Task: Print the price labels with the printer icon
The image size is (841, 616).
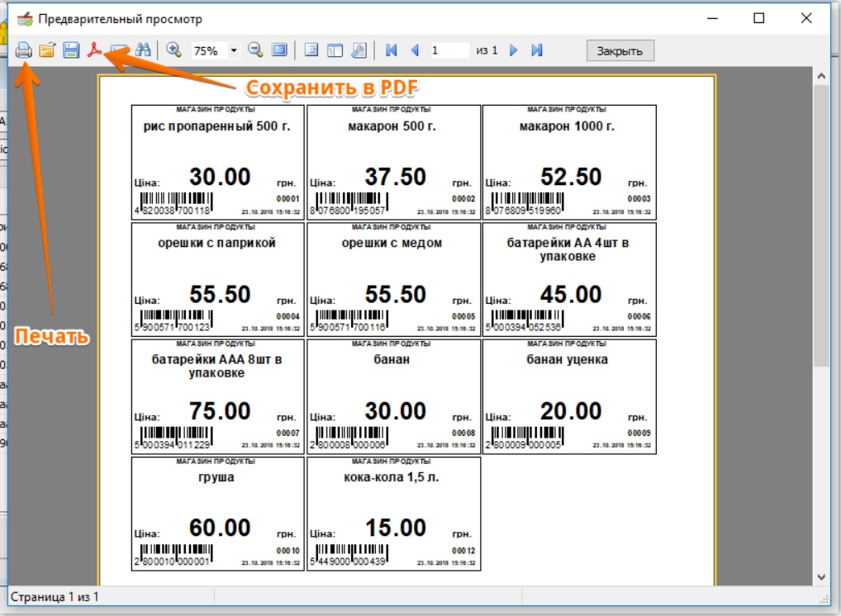Action: 24,50
